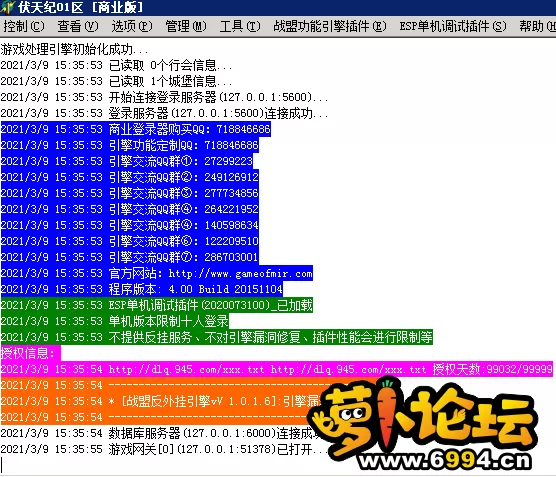This screenshot has height=477, width=556.
Task: Click the 授权信息 heading line
Action: coord(31,353)
